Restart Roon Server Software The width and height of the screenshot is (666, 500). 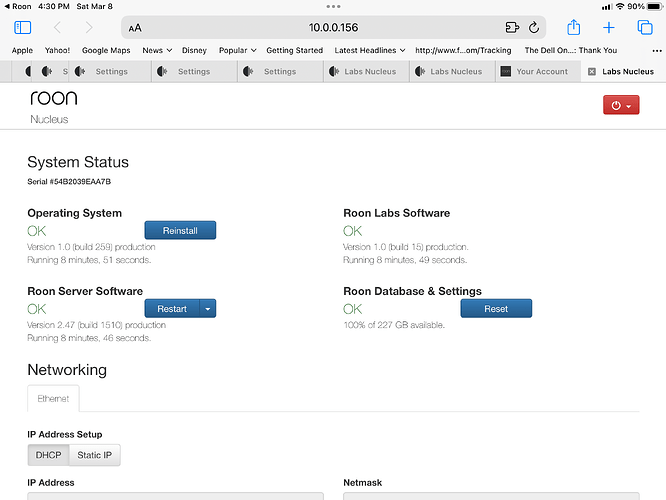point(172,308)
